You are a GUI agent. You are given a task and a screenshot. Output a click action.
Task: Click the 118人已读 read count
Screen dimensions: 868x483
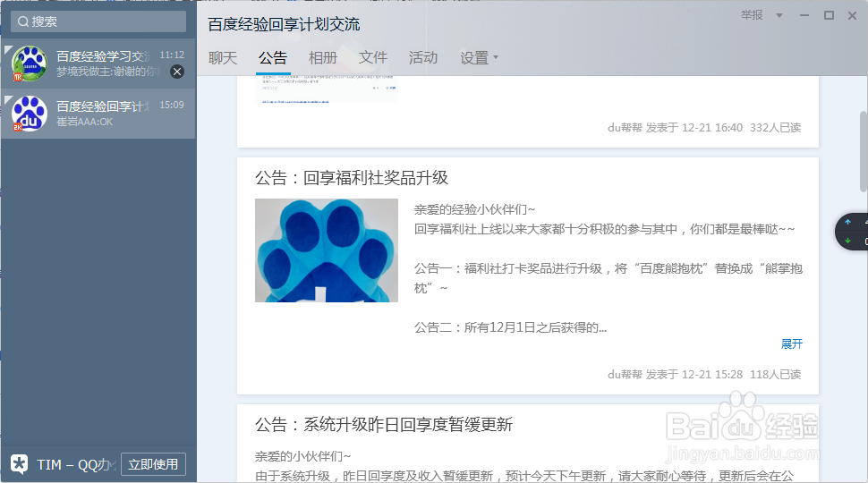tap(776, 375)
